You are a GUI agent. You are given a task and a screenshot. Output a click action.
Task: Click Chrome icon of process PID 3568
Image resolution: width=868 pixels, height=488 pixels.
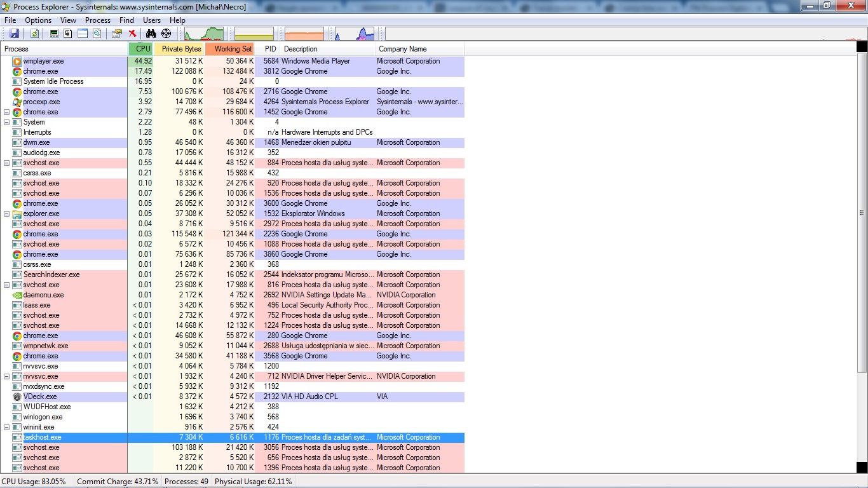tap(17, 356)
